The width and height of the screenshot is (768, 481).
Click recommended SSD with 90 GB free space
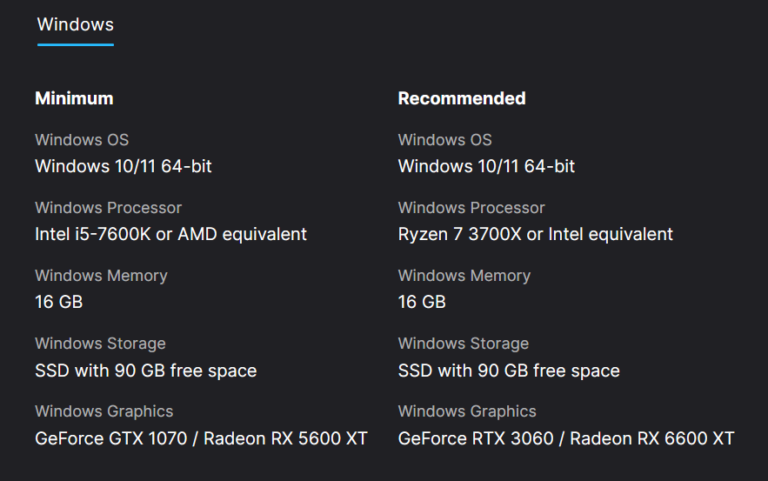pos(509,370)
